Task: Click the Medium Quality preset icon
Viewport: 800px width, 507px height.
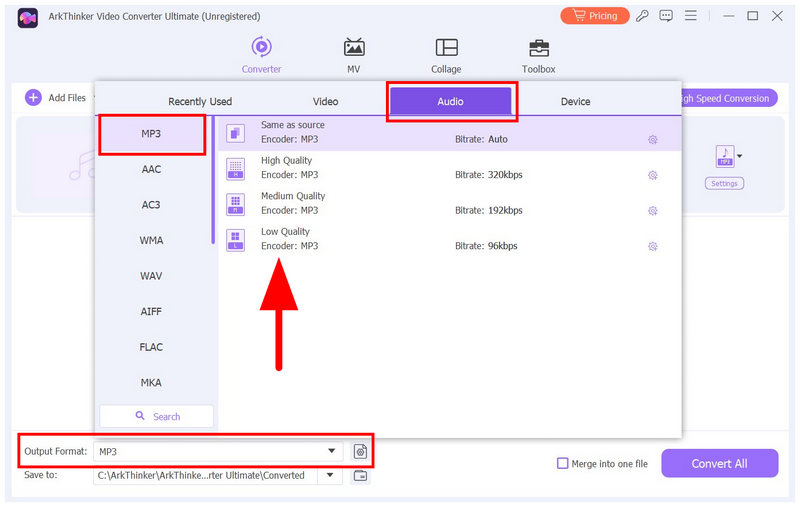Action: (x=235, y=204)
